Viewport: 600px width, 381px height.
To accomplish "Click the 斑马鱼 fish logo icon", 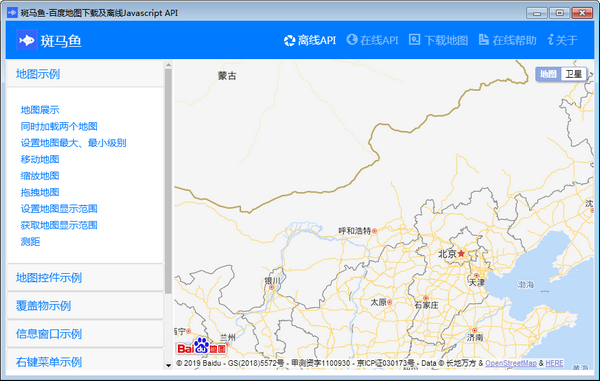I will point(27,40).
